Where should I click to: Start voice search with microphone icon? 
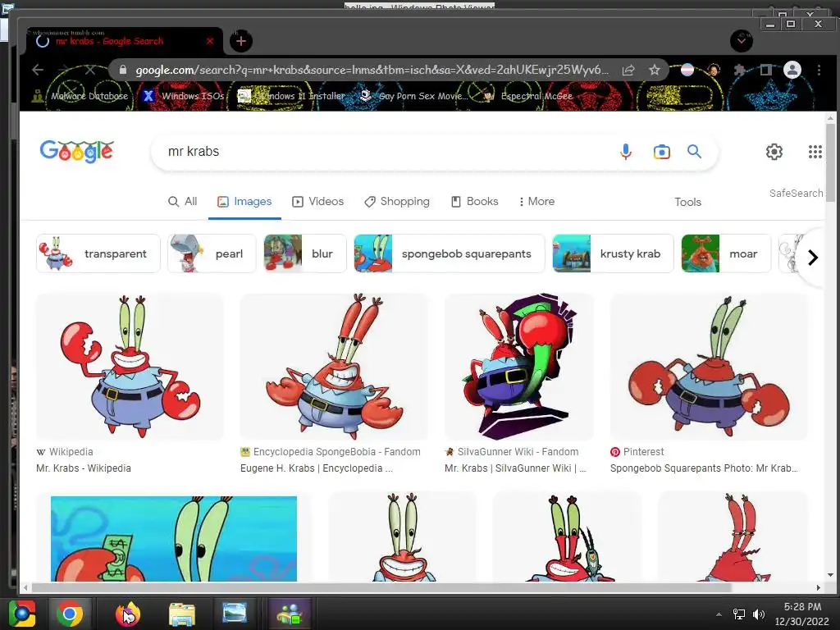coord(625,152)
